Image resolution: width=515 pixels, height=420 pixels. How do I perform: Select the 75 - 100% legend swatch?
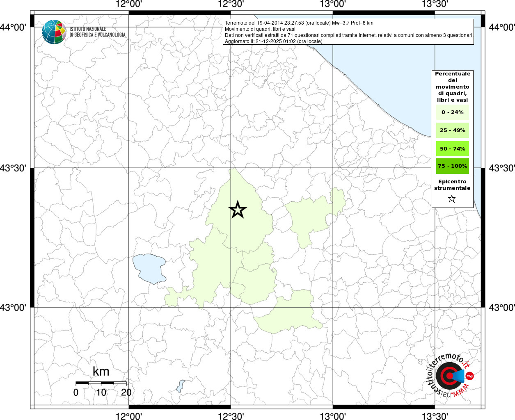pyautogui.click(x=453, y=166)
